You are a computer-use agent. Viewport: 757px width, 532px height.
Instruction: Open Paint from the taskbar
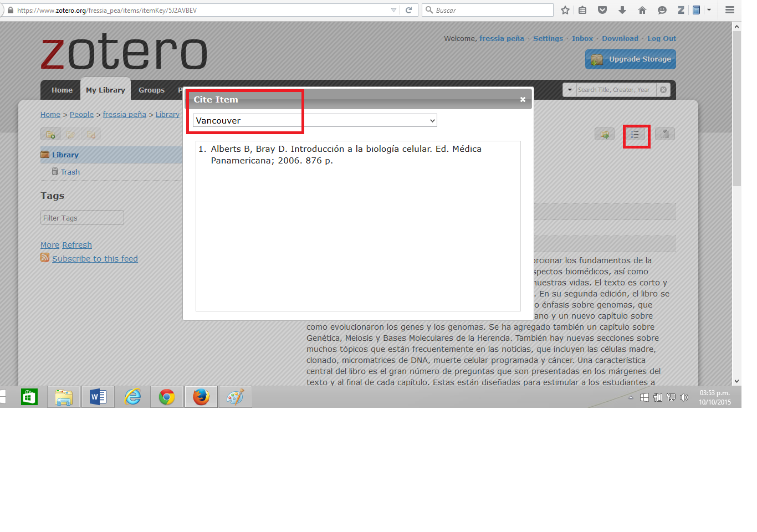[x=235, y=397]
